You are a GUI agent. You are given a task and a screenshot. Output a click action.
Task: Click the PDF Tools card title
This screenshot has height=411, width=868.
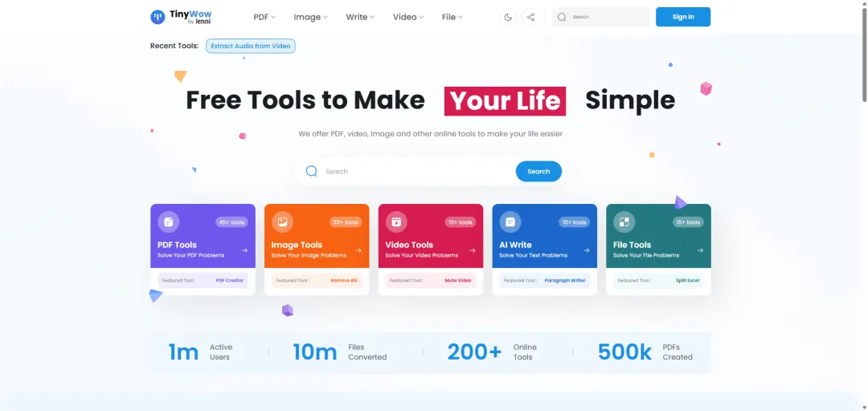point(177,245)
